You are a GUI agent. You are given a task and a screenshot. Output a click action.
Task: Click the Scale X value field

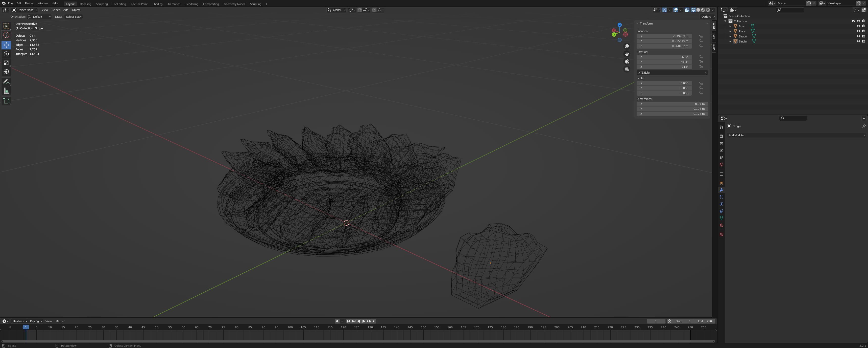click(663, 83)
